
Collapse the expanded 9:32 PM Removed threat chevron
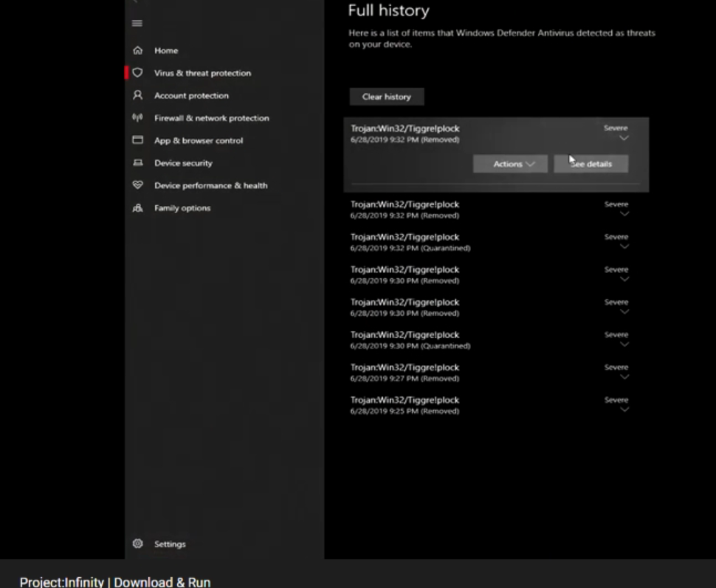click(x=624, y=138)
